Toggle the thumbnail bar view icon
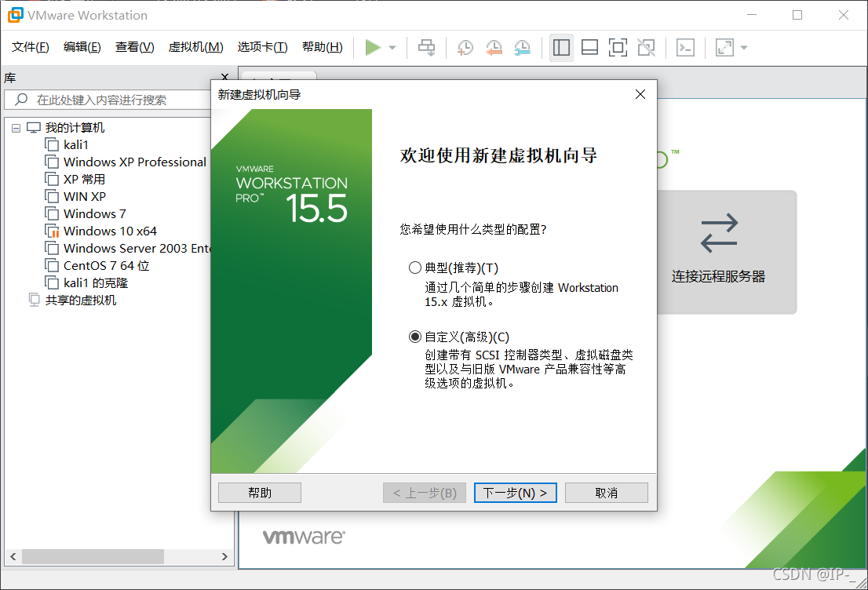Viewport: 868px width, 590px height. tap(589, 48)
